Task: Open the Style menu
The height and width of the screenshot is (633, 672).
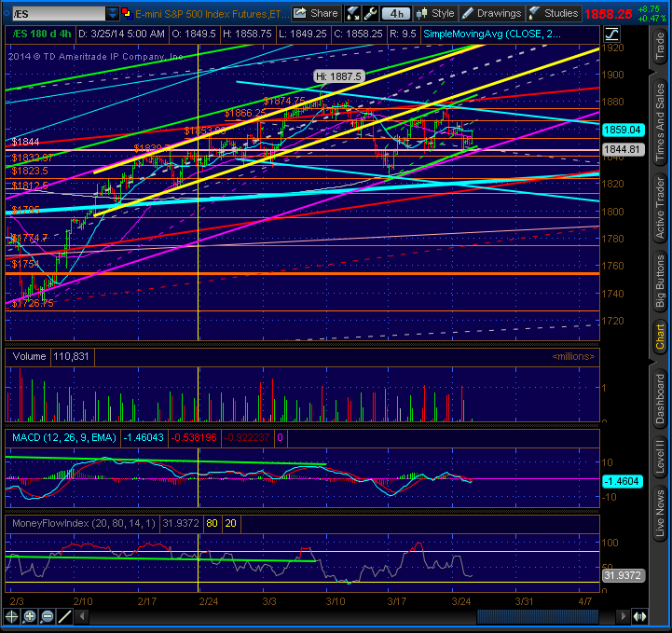Action: [x=435, y=14]
